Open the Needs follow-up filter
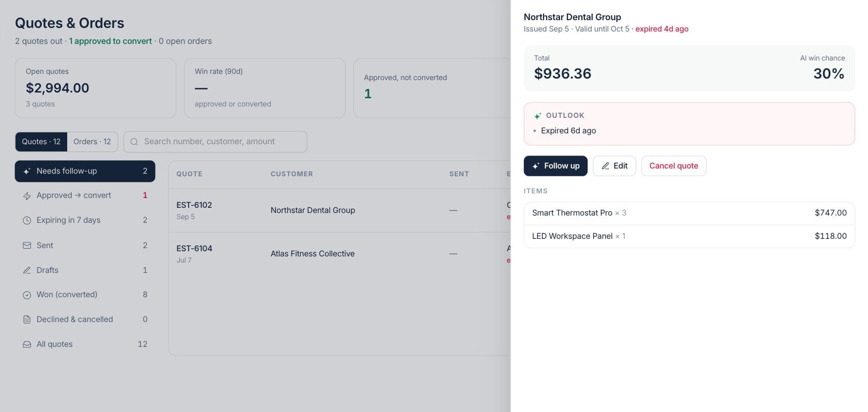868x412 pixels. tap(85, 171)
